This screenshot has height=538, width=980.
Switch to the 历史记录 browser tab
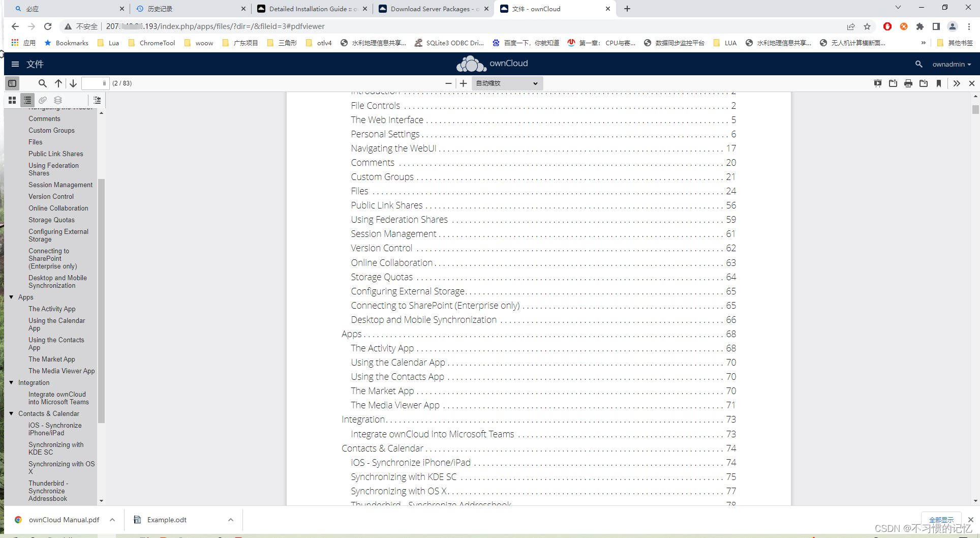click(x=191, y=9)
